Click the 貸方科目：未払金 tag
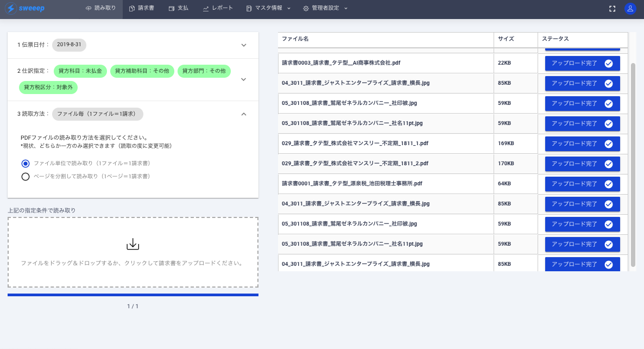The height and width of the screenshot is (349, 644). coord(80,71)
